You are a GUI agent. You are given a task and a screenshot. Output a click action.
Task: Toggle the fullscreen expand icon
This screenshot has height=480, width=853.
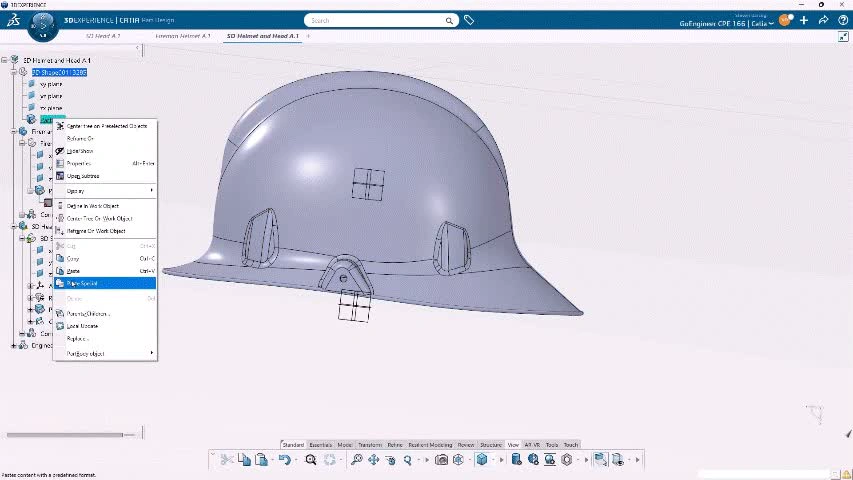[843, 36]
